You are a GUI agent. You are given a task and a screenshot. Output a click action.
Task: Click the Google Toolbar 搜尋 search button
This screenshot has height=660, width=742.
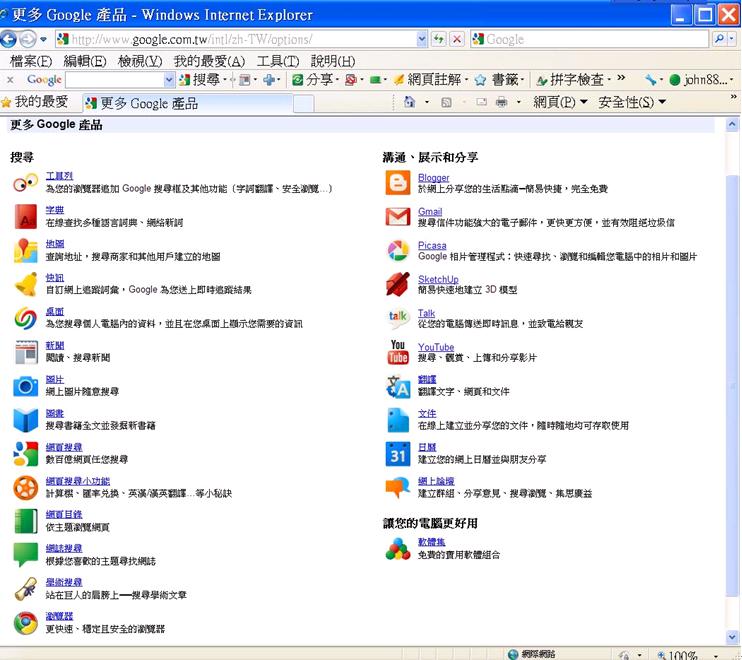[x=200, y=80]
